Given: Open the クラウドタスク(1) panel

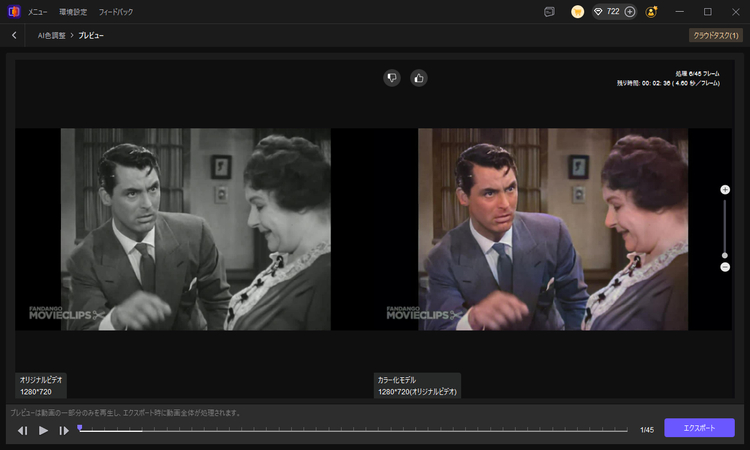Looking at the screenshot, I should (715, 35).
